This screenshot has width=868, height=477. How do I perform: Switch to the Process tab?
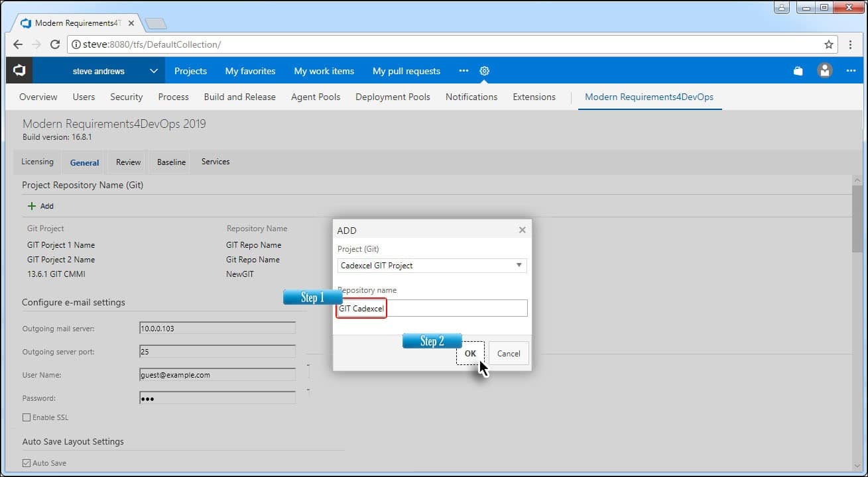174,97
